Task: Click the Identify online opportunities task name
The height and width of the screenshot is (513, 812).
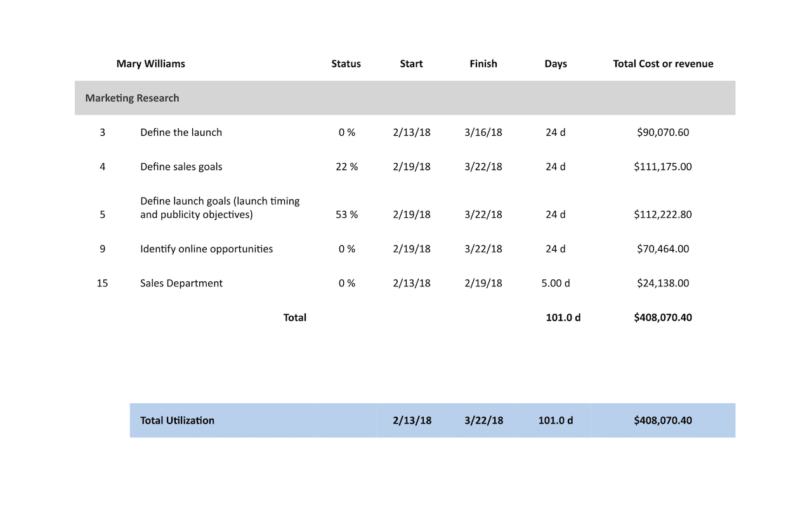Action: point(206,249)
